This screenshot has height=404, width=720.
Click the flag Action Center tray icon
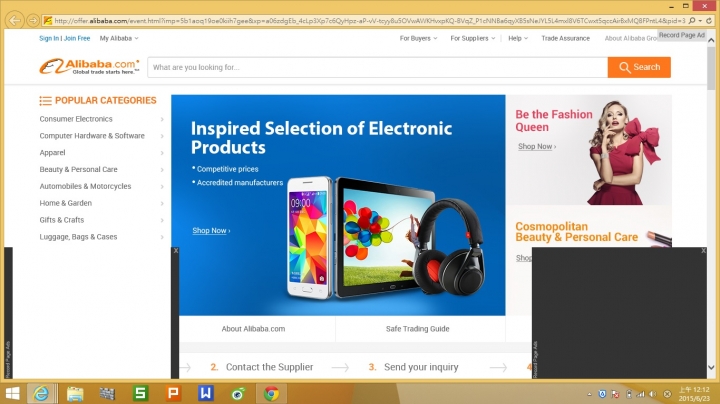[615, 394]
